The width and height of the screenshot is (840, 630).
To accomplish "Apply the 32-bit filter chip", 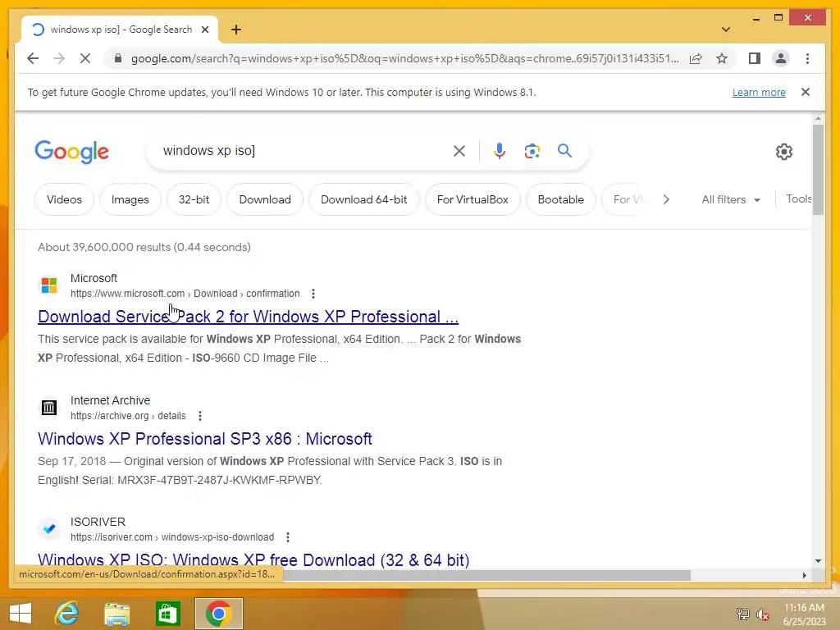I will click(194, 199).
